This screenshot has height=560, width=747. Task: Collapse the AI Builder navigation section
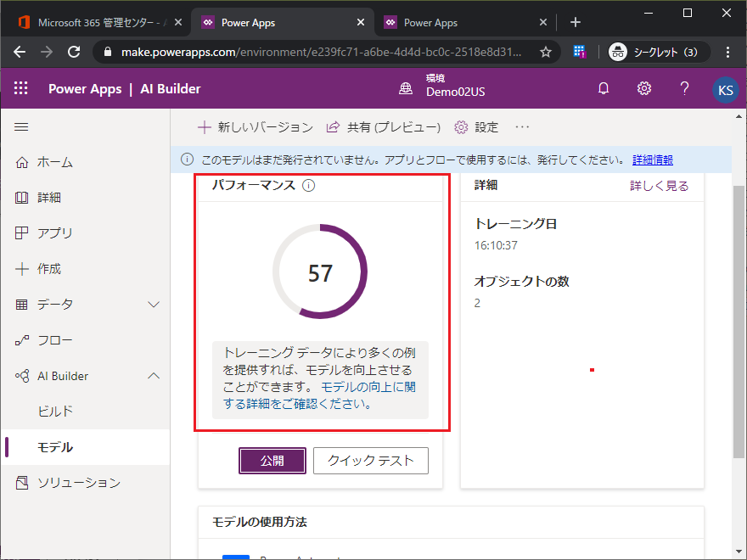click(x=154, y=376)
